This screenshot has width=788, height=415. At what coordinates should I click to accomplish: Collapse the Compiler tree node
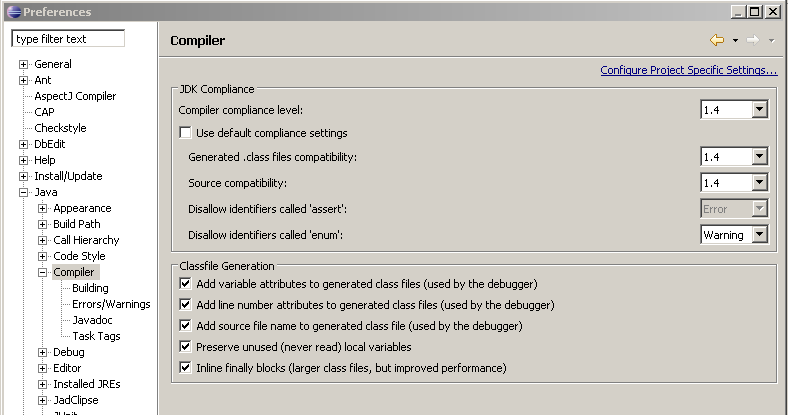(43, 272)
